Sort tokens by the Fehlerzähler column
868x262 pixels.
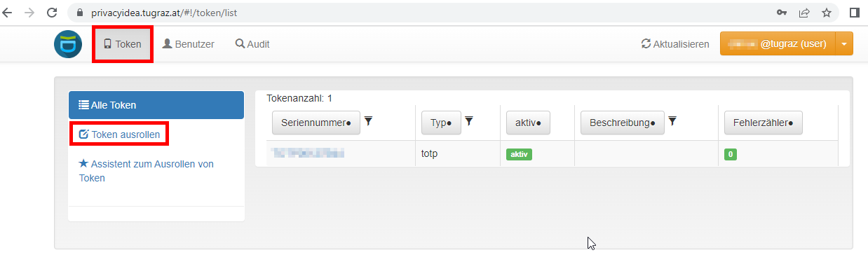pyautogui.click(x=763, y=123)
